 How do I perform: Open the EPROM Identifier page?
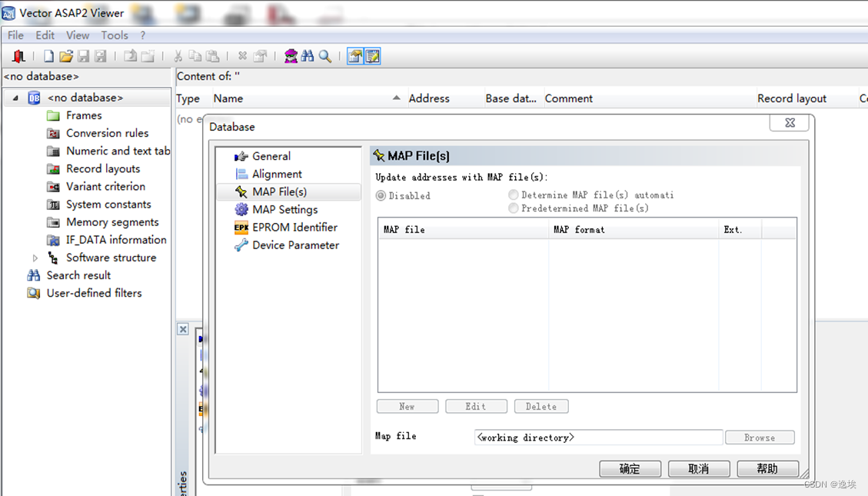click(295, 227)
